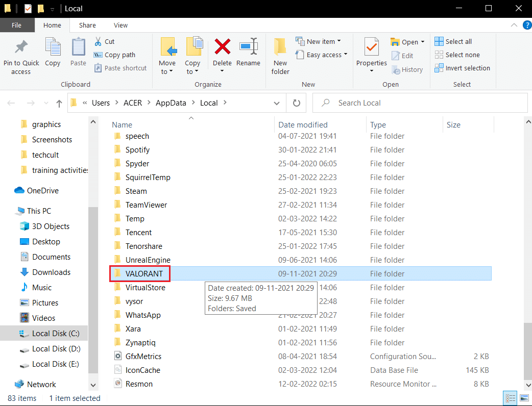Click Copy path in ribbon
532x406 pixels.
coord(114,55)
